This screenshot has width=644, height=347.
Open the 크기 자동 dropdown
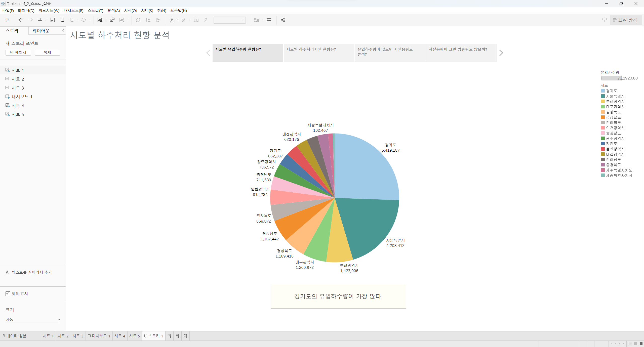click(x=33, y=320)
